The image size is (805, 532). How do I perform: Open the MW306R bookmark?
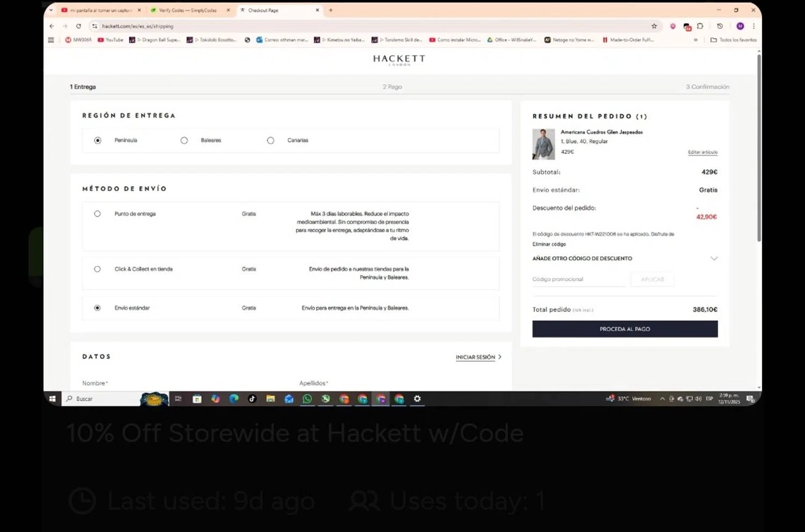78,40
